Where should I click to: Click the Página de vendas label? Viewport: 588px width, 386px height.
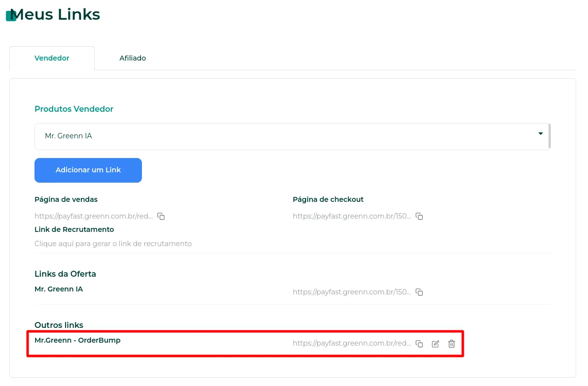(66, 199)
